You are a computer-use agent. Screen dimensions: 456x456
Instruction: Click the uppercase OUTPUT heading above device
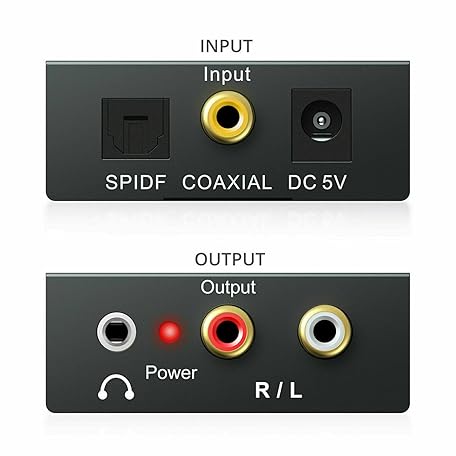click(x=230, y=259)
